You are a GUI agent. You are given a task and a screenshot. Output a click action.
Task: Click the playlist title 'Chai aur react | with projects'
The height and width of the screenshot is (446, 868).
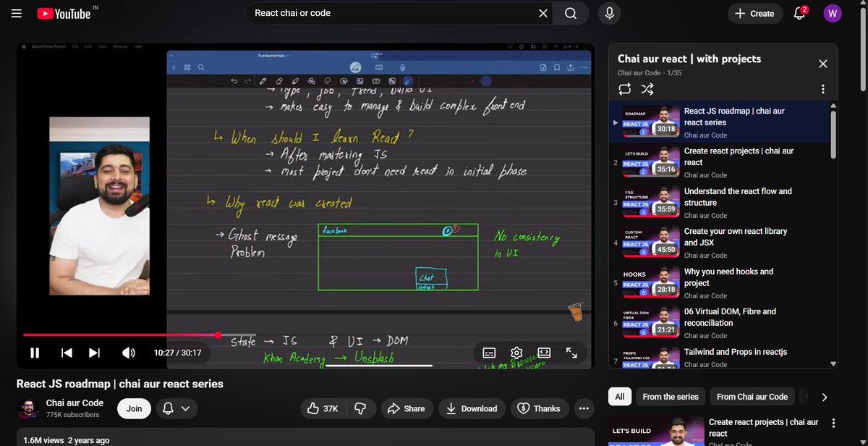pos(689,59)
